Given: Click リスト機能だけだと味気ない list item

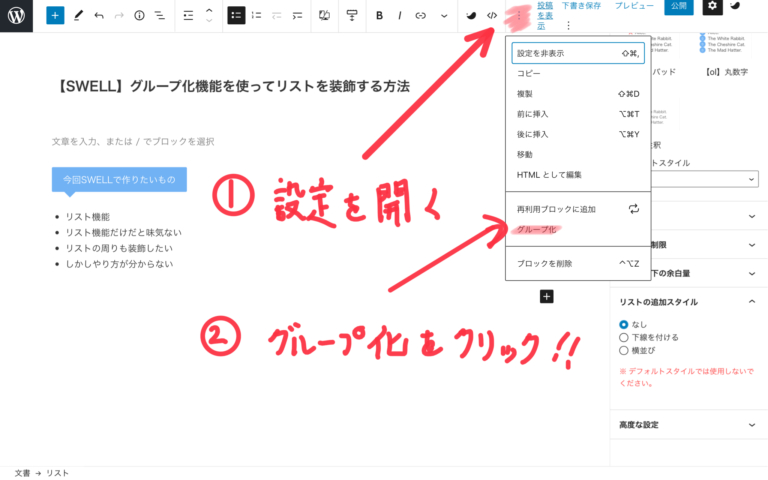Looking at the screenshot, I should click(x=123, y=233).
